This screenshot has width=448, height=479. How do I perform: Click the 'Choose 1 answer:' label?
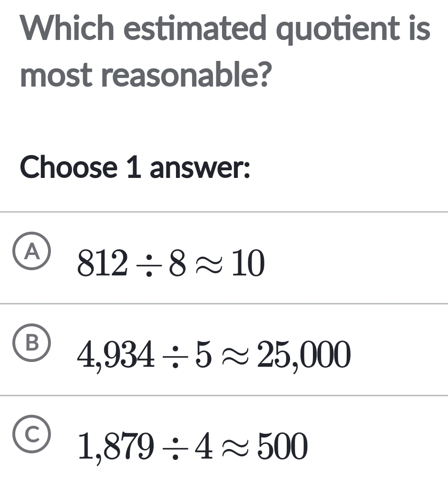pos(135,167)
